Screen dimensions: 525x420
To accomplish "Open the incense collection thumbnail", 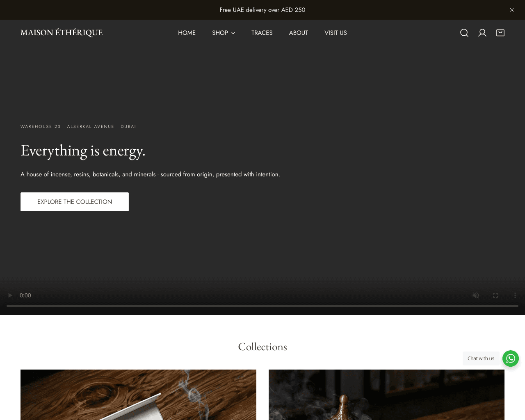I will tap(138, 395).
